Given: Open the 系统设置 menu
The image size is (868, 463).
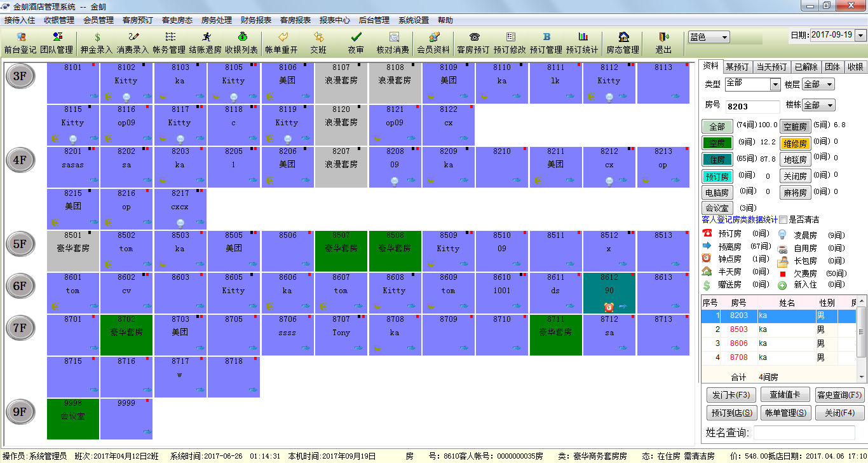Looking at the screenshot, I should 414,20.
